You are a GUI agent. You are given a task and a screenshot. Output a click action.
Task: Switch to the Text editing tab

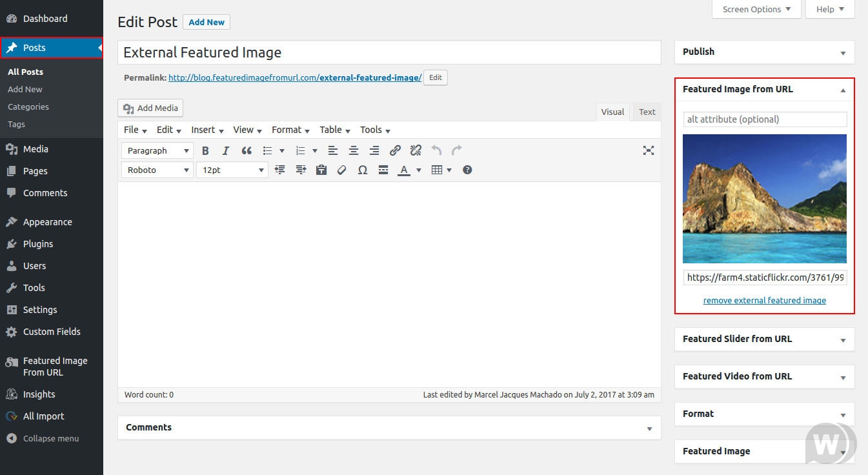pyautogui.click(x=646, y=111)
